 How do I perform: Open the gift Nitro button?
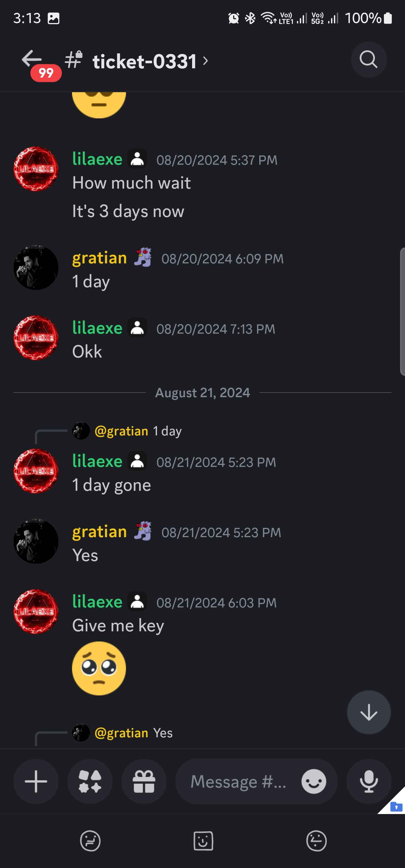tap(144, 781)
